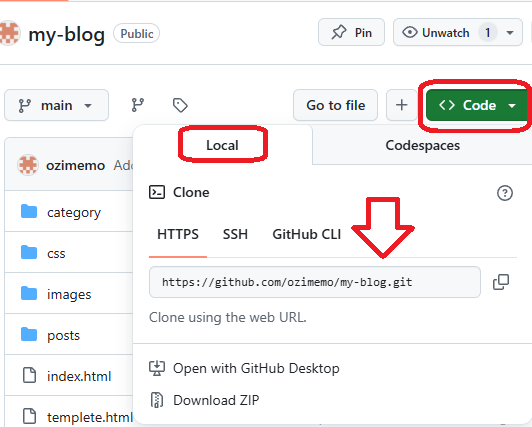Open the category folder
Viewport: 532px width, 427px height.
click(x=74, y=212)
